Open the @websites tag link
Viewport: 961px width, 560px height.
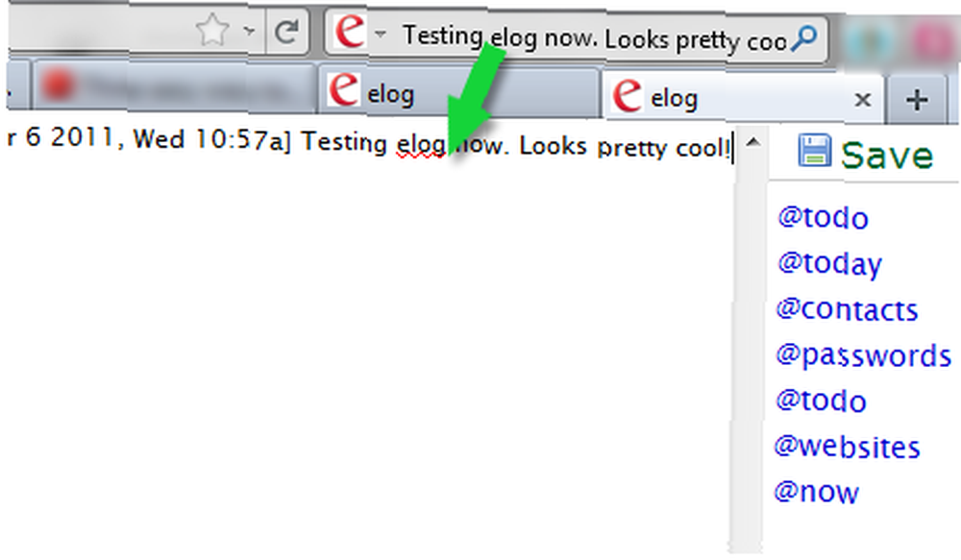click(x=847, y=447)
